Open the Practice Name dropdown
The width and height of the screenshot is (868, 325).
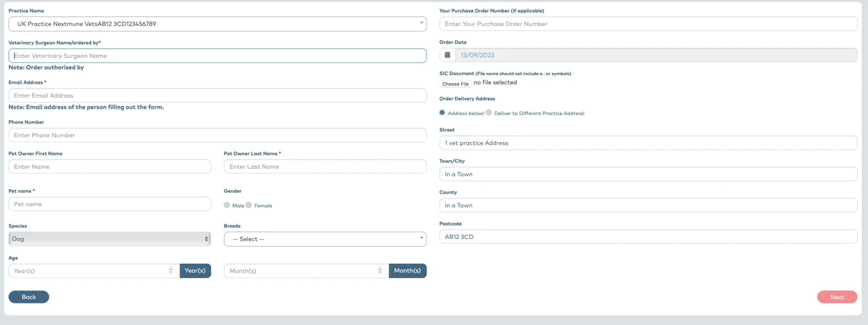point(218,24)
